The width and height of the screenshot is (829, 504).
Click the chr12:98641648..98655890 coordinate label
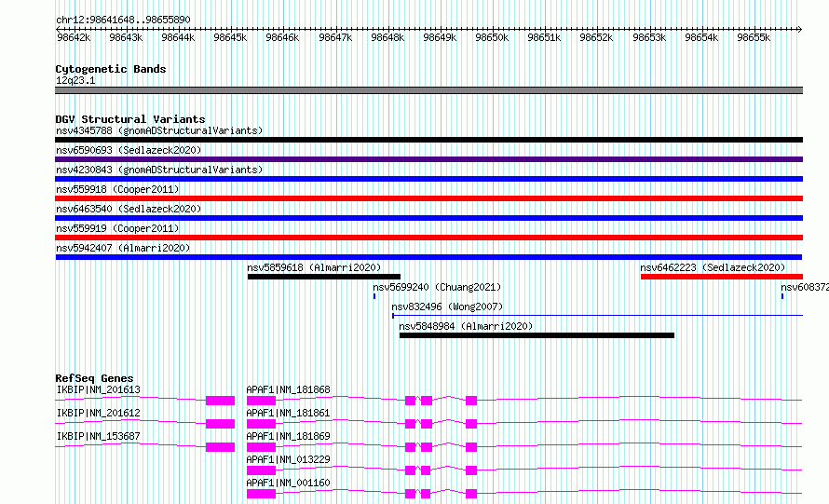pos(123,20)
